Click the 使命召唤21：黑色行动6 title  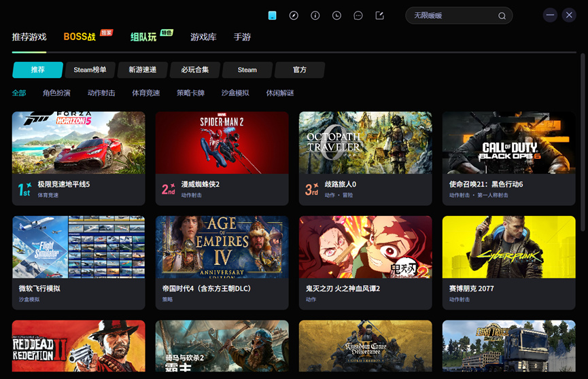coord(486,184)
